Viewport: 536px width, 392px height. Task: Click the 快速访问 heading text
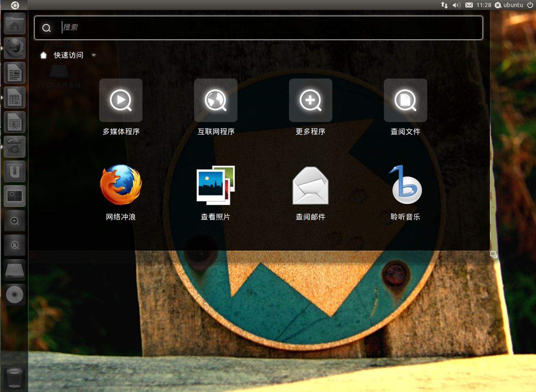[x=69, y=55]
